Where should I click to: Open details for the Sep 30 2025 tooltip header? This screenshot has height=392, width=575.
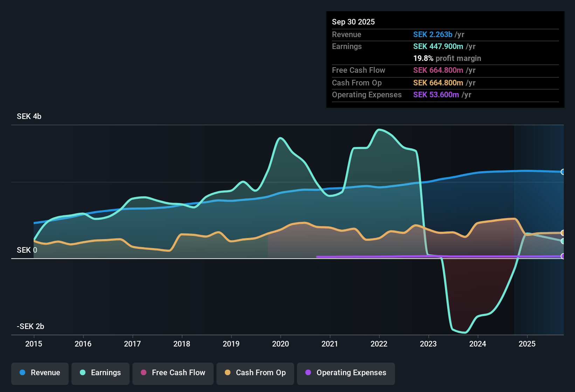pos(353,22)
